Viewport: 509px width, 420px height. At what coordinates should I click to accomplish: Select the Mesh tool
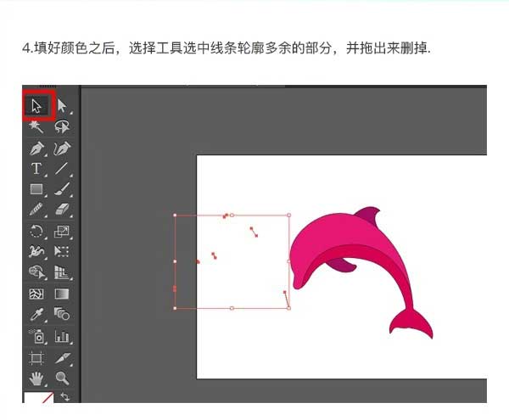(x=36, y=294)
